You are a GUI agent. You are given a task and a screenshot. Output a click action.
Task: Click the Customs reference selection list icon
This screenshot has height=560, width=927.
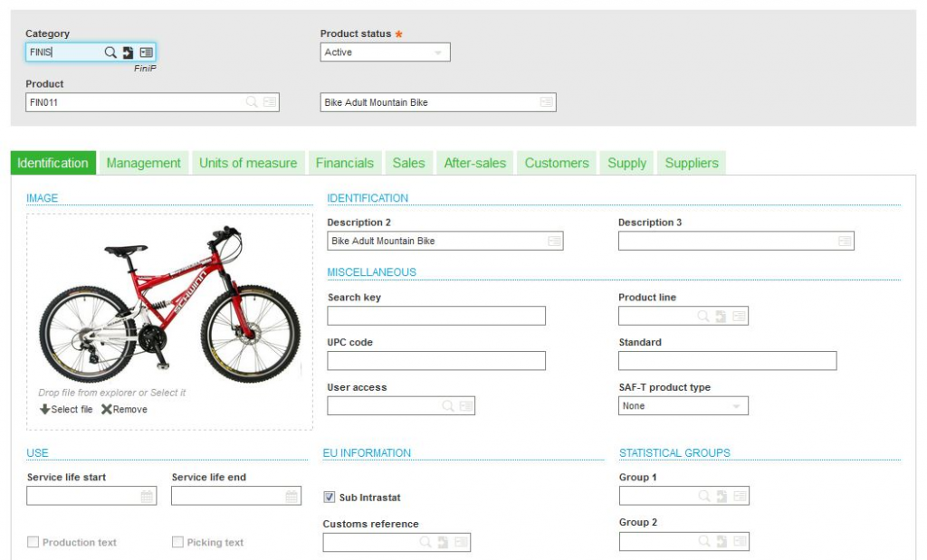coord(461,542)
